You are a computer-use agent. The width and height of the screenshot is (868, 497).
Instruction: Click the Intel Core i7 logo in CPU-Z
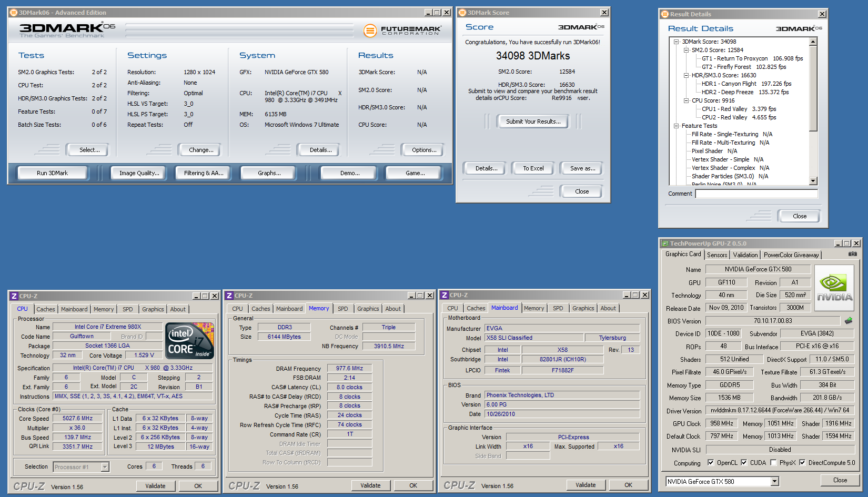pos(190,341)
